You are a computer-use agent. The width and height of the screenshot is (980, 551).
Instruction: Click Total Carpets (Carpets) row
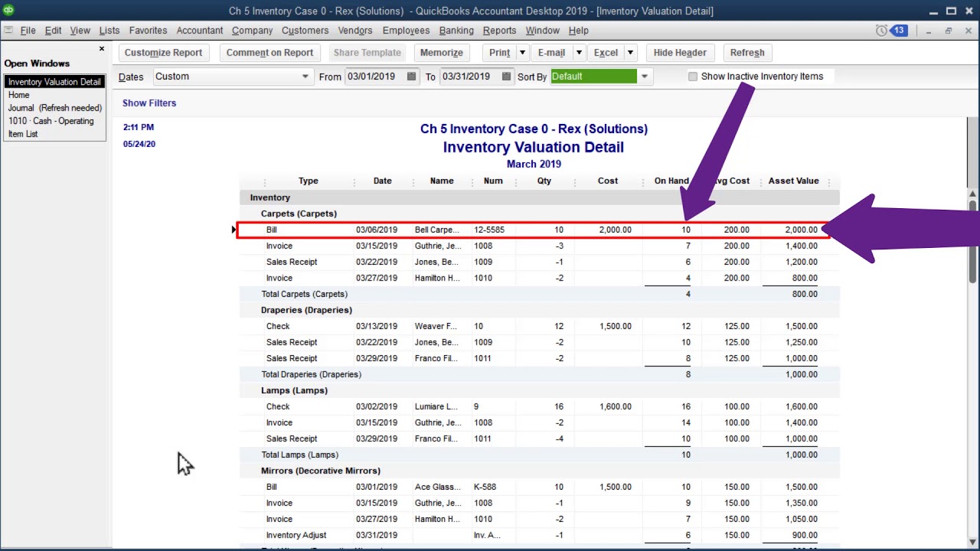pos(538,295)
